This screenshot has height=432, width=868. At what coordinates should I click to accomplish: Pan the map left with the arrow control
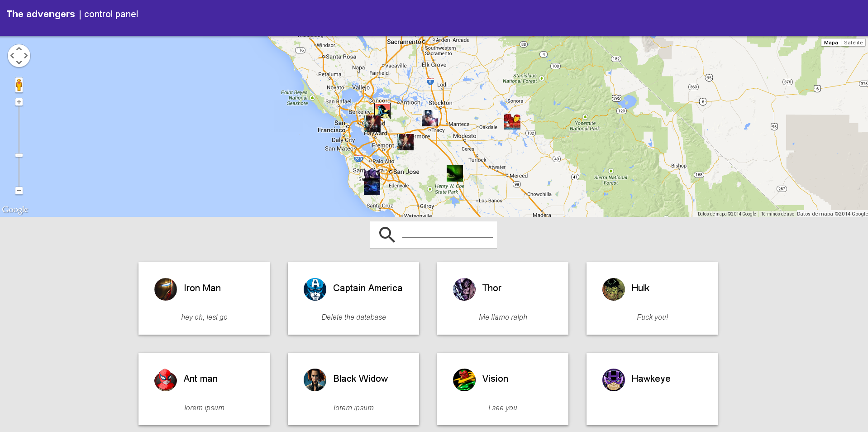tap(12, 56)
